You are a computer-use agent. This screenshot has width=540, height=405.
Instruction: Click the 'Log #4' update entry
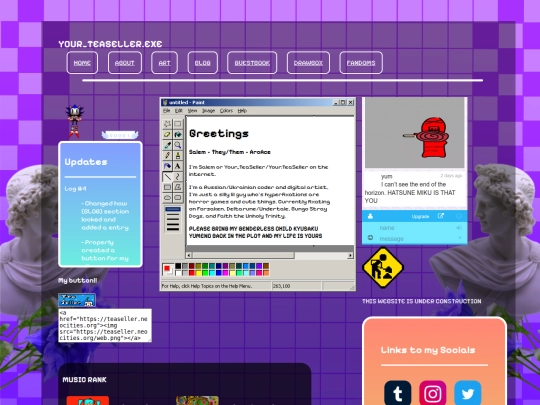[x=75, y=189]
